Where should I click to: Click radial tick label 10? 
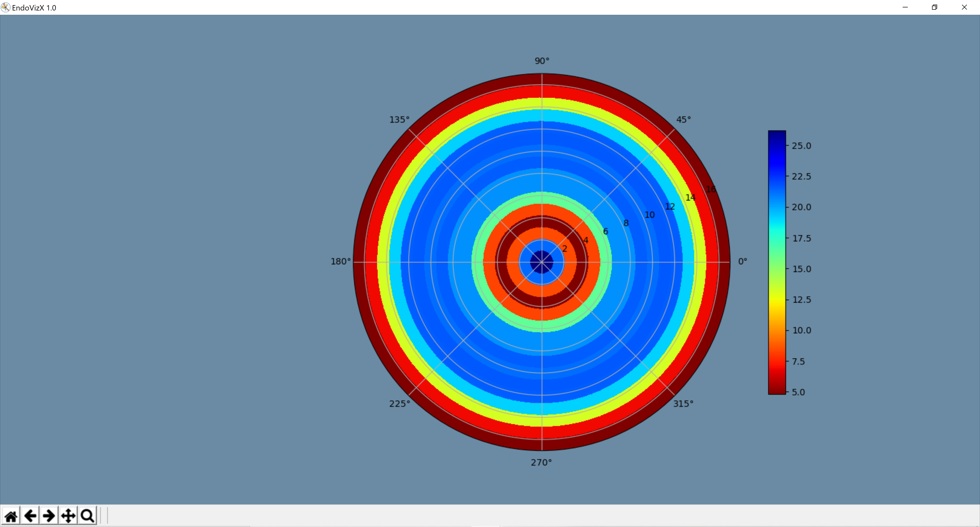pyautogui.click(x=650, y=215)
